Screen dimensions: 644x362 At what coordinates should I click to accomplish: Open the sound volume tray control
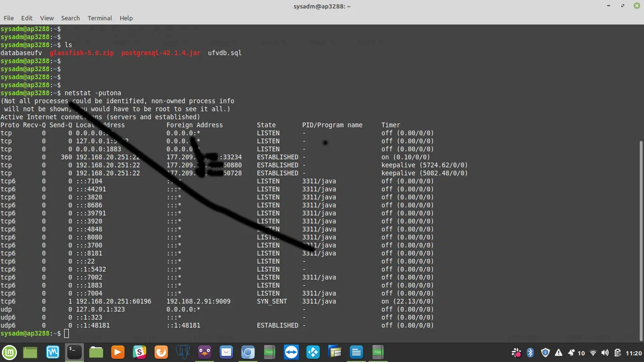pos(605,353)
